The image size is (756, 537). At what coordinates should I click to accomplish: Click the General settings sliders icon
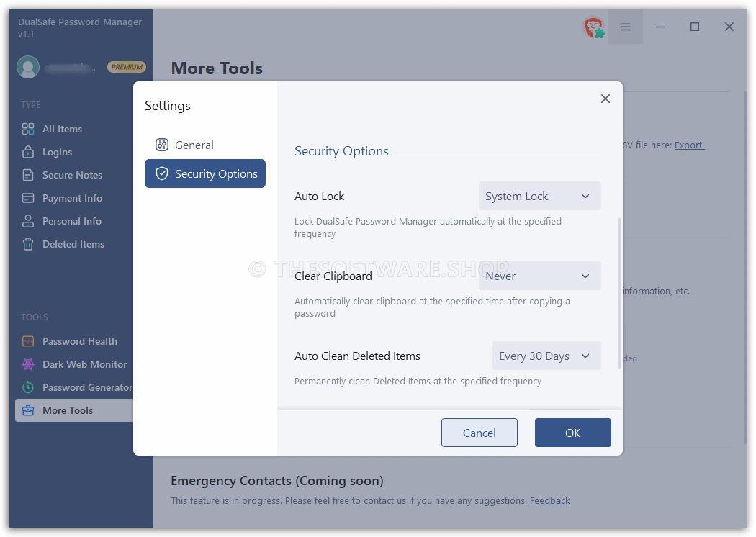(x=162, y=145)
